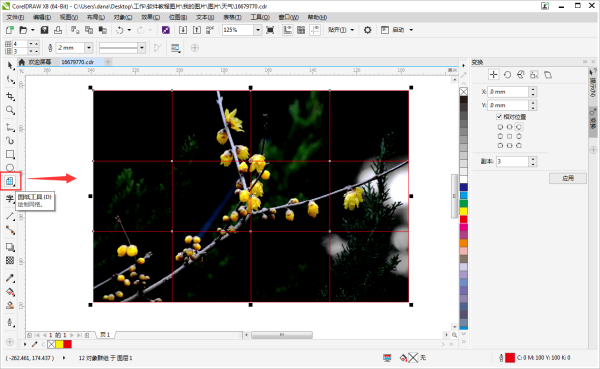This screenshot has width=600, height=369.
Task: Expand the Undo history dropdown arrow
Action: click(129, 30)
